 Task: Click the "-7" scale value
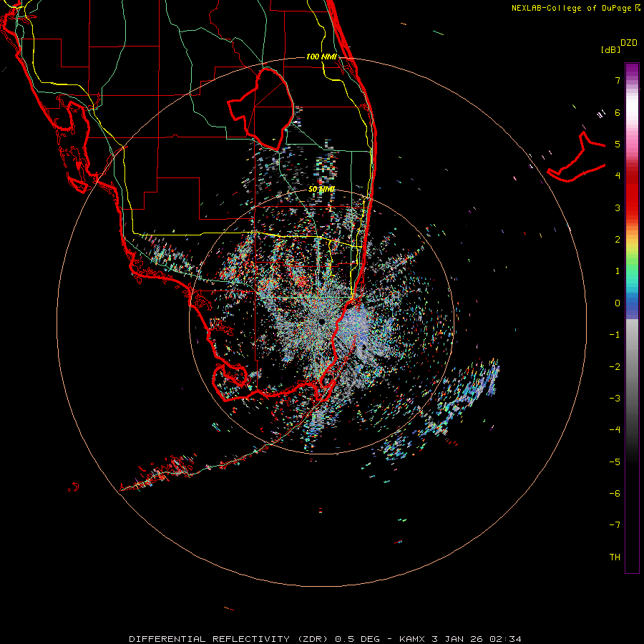click(615, 525)
